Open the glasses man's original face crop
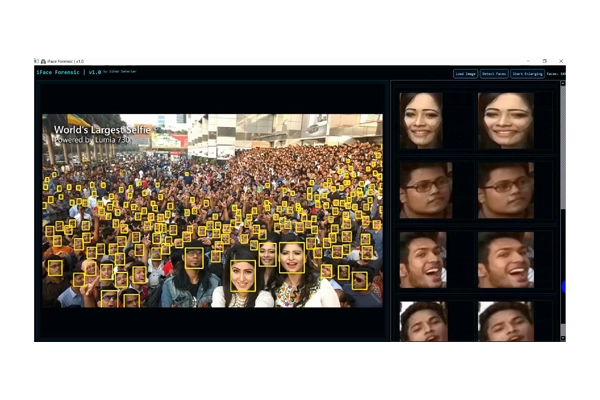 coord(426,190)
